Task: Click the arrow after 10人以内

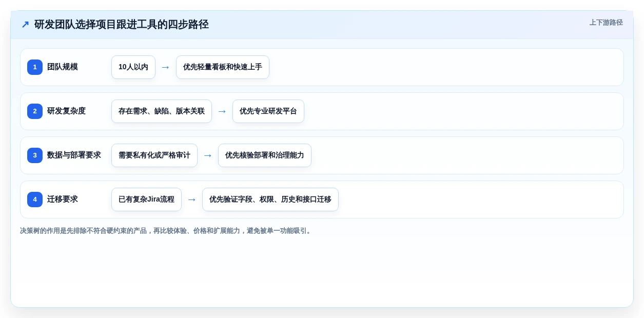Action: 166,67
